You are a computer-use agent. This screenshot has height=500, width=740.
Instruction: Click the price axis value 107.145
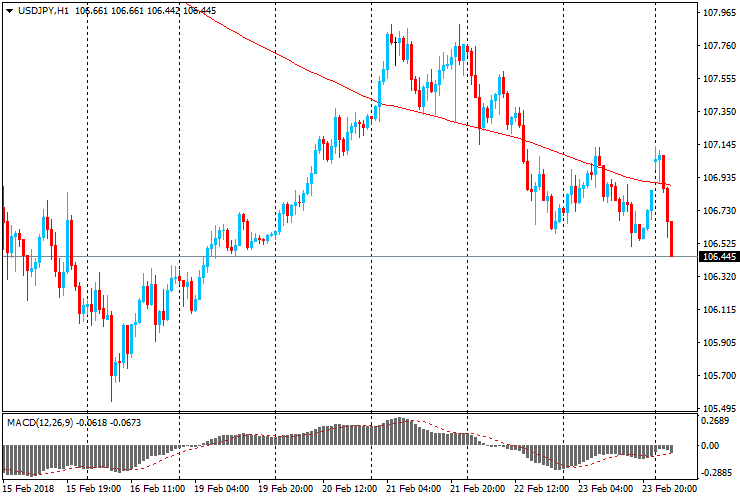point(719,144)
